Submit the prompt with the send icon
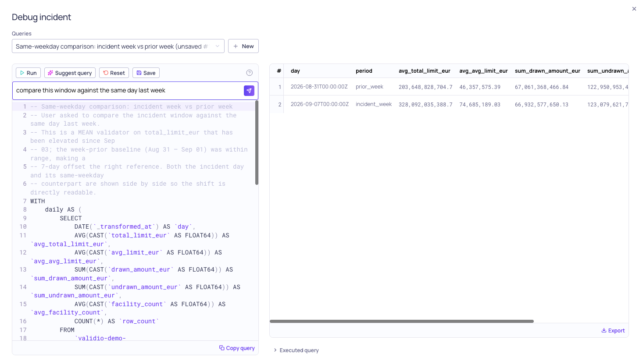 pos(249,91)
